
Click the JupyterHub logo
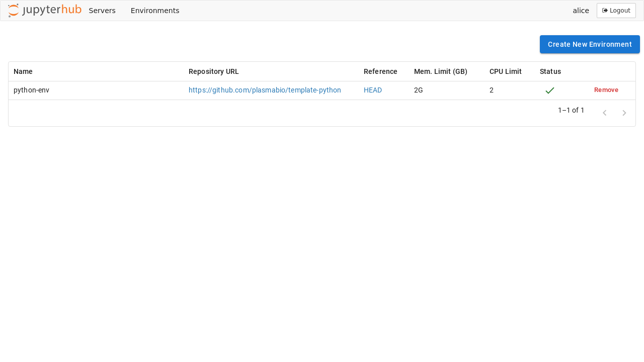[45, 11]
